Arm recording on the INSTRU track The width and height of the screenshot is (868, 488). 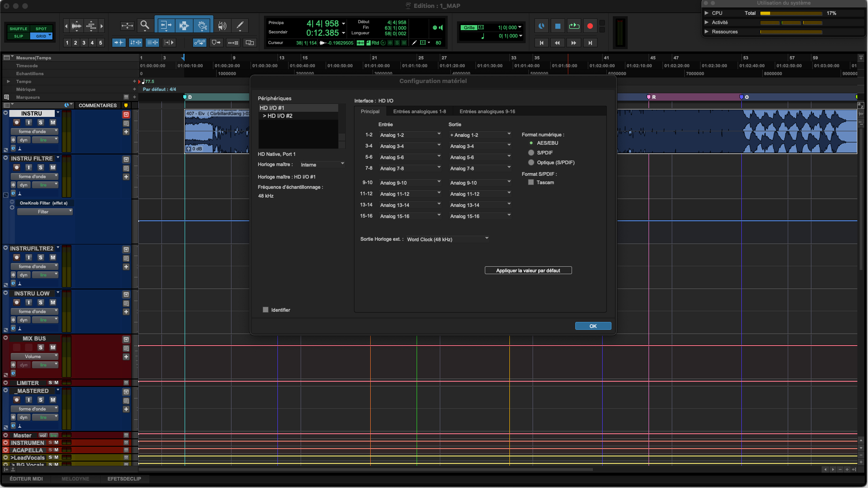(16, 122)
